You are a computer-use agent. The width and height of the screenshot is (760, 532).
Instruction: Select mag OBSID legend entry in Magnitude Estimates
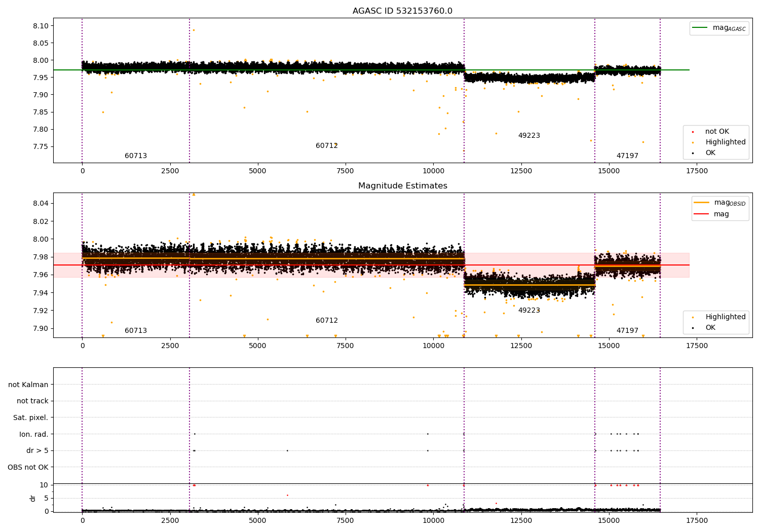[720, 203]
